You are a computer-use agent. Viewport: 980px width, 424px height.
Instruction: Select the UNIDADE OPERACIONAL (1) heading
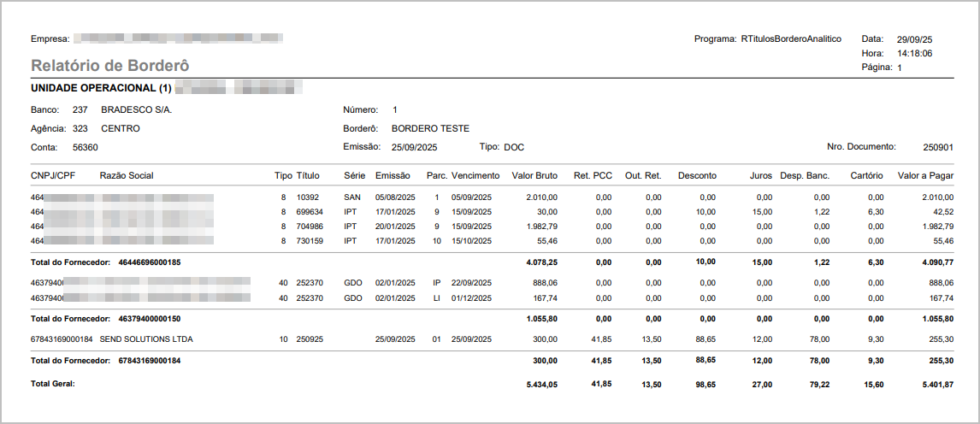coord(102,88)
